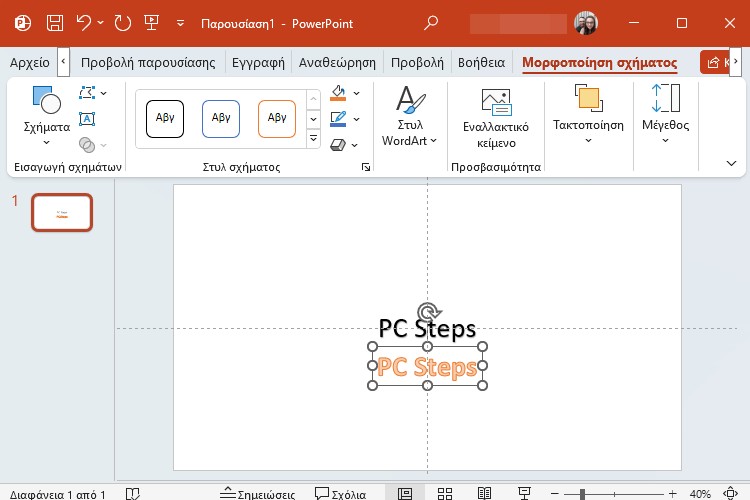Click Εναλλακτικό κείμενο button
Image resolution: width=750 pixels, height=500 pixels.
[x=496, y=118]
